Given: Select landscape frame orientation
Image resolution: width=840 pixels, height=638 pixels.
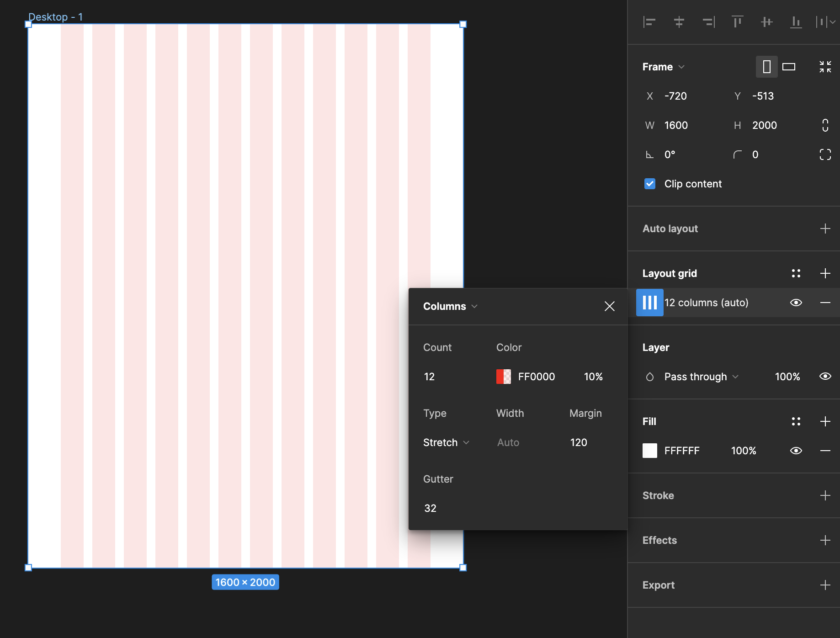Looking at the screenshot, I should (789, 67).
